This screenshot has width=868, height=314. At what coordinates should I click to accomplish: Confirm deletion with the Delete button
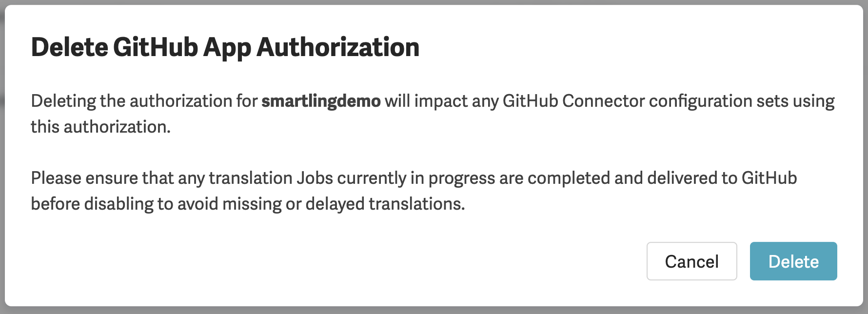click(x=793, y=261)
